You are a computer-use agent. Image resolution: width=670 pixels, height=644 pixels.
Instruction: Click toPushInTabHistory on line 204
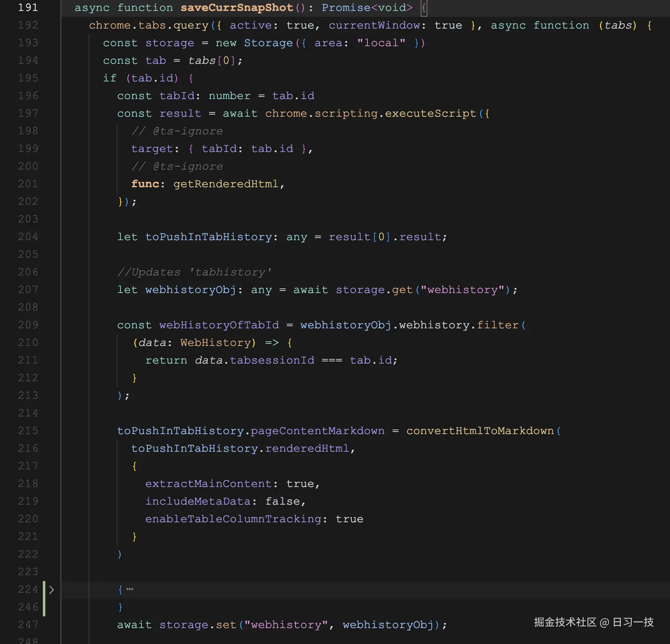209,237
